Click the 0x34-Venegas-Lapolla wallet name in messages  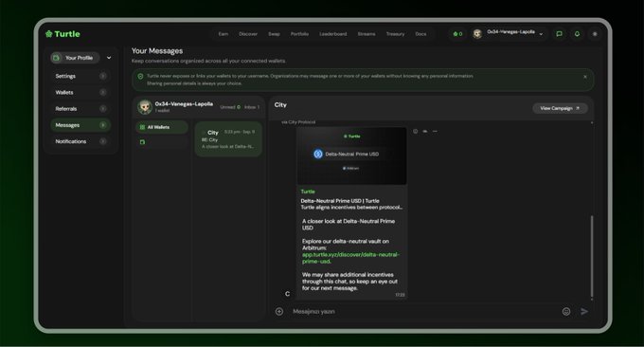[184, 104]
